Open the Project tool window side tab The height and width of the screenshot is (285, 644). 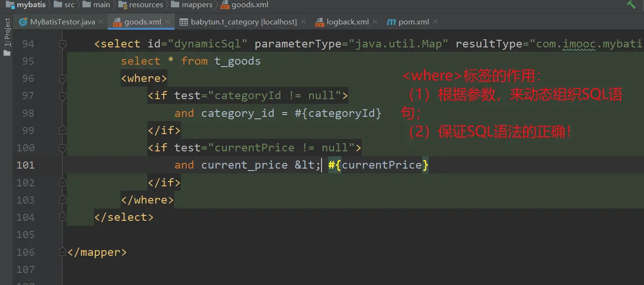point(7,33)
